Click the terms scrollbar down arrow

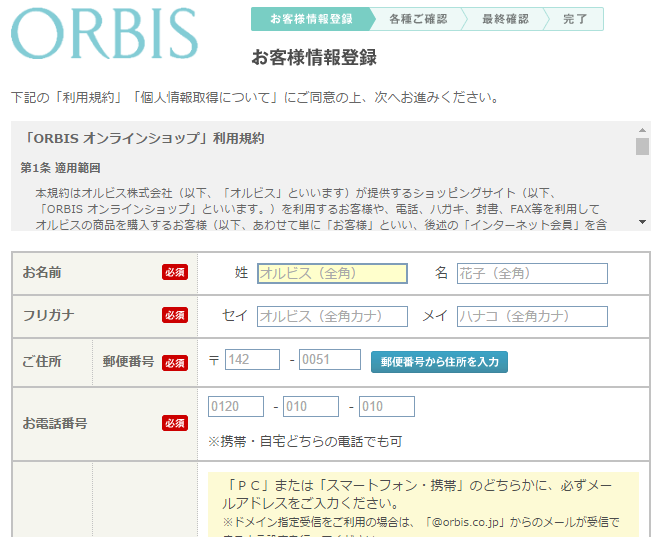point(643,222)
